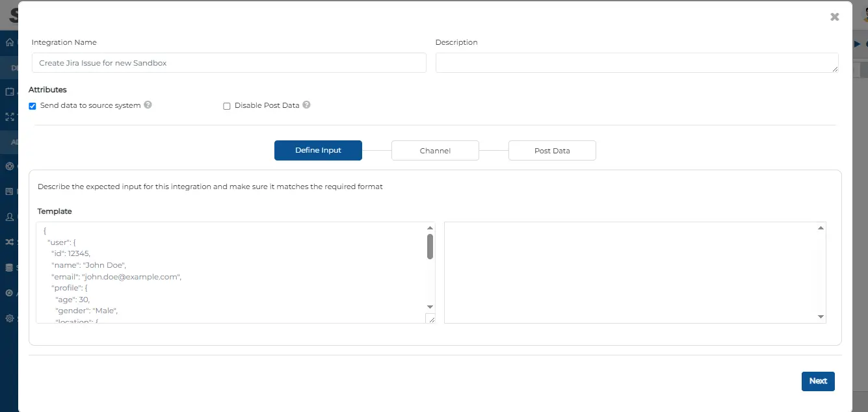Click the home icon in the left sidebar
This screenshot has height=412, width=868.
(9, 43)
